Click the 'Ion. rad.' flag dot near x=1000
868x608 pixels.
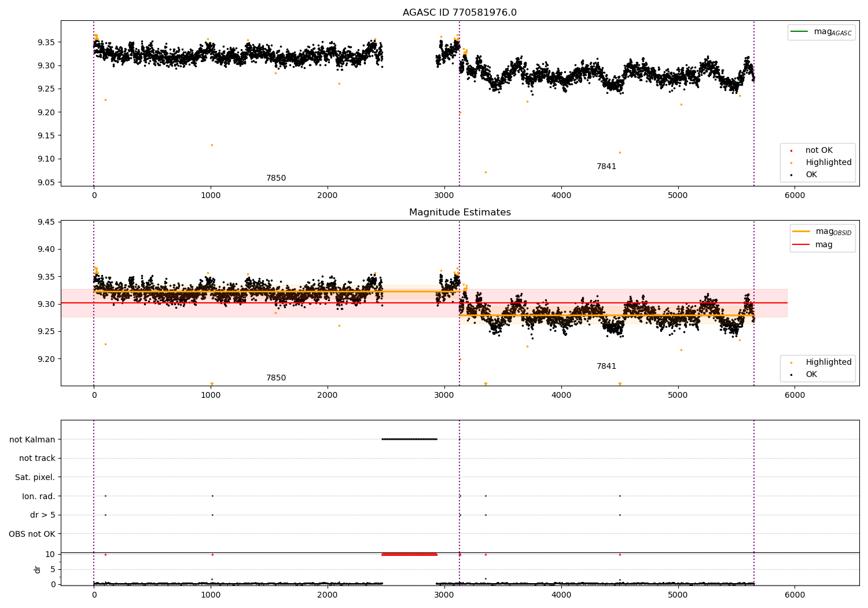click(x=212, y=496)
